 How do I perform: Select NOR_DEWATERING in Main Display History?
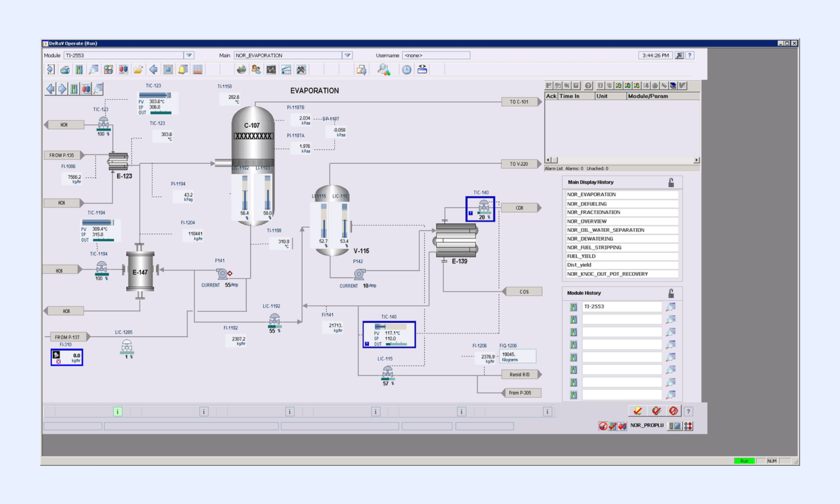click(x=622, y=239)
